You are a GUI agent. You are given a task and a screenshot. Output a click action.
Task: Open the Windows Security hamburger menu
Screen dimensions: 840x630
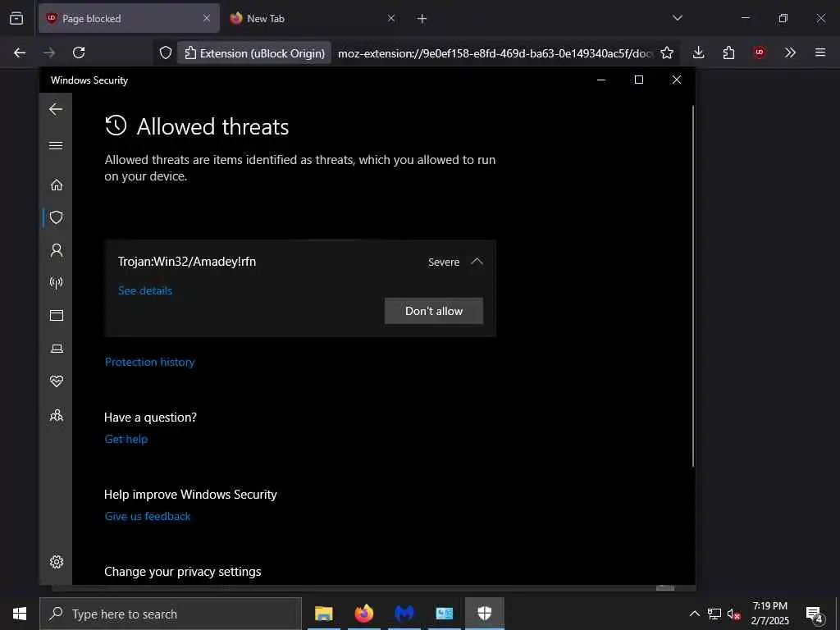tap(56, 146)
